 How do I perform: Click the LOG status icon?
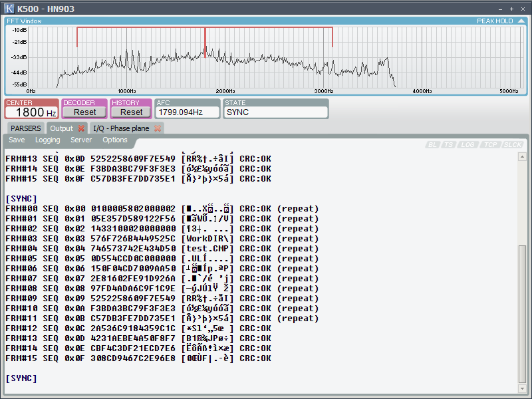(467, 144)
